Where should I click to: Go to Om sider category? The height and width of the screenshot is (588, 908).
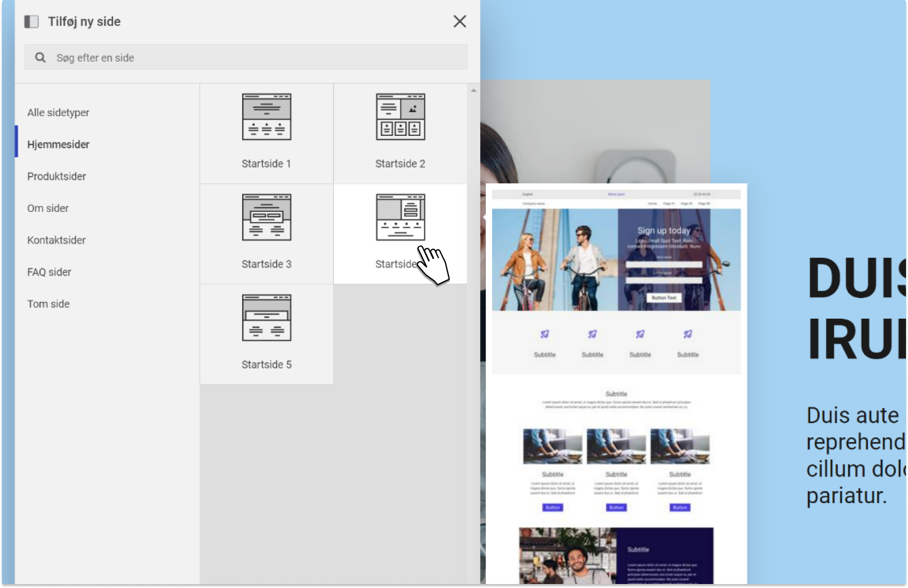click(x=48, y=209)
